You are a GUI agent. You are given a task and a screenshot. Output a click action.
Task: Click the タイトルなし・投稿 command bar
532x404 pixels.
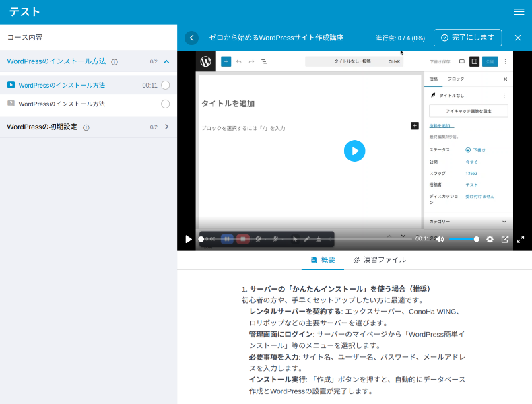354,61
